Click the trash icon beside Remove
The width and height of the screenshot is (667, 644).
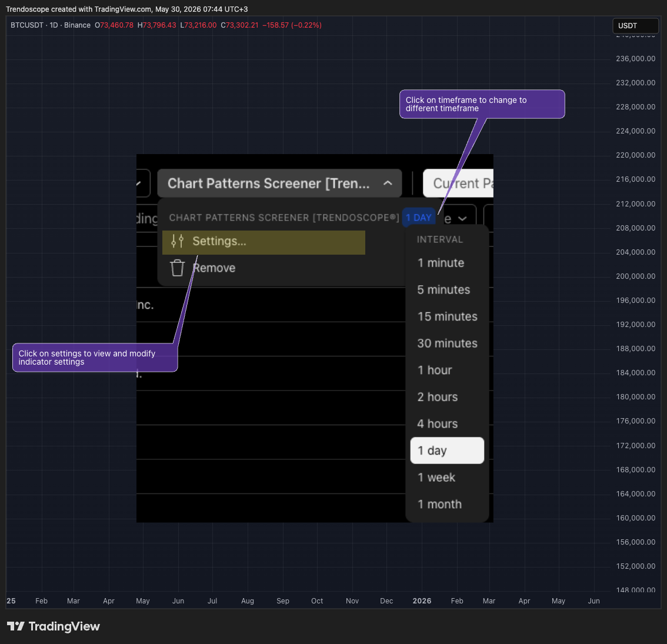[178, 268]
